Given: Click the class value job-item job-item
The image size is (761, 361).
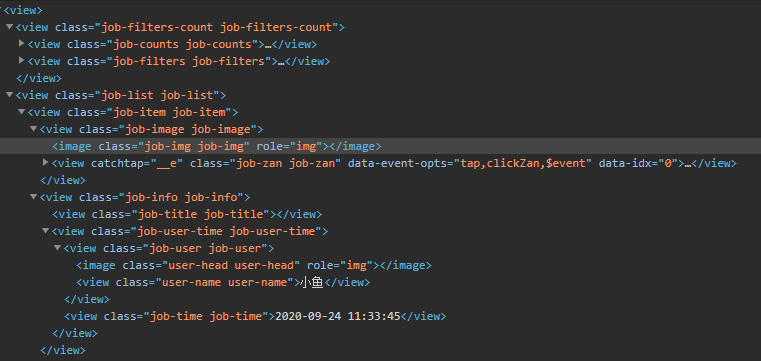Looking at the screenshot, I should 169,113.
